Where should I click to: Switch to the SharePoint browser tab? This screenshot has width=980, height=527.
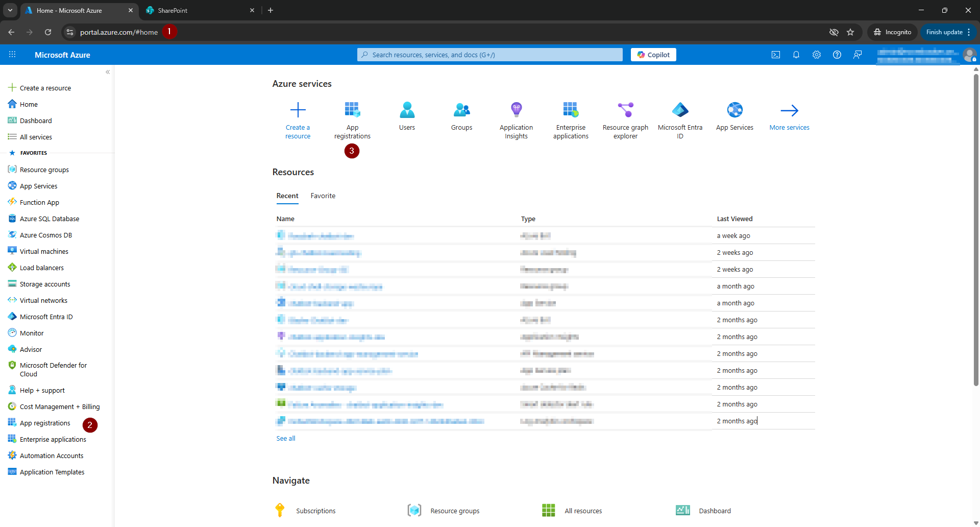pyautogui.click(x=198, y=10)
